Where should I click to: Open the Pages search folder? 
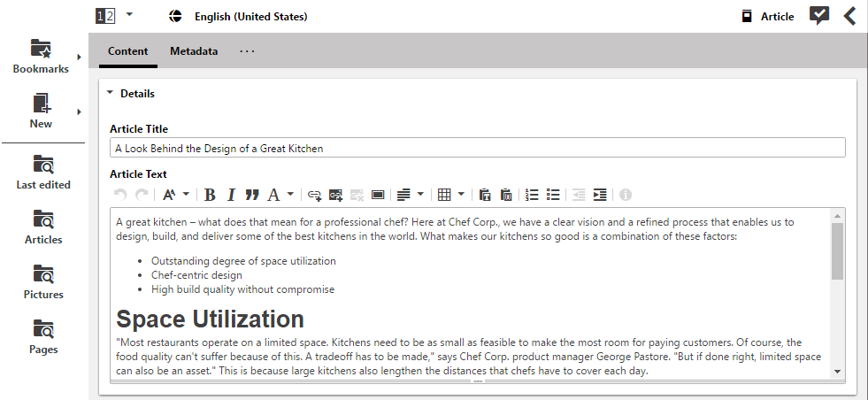43,337
